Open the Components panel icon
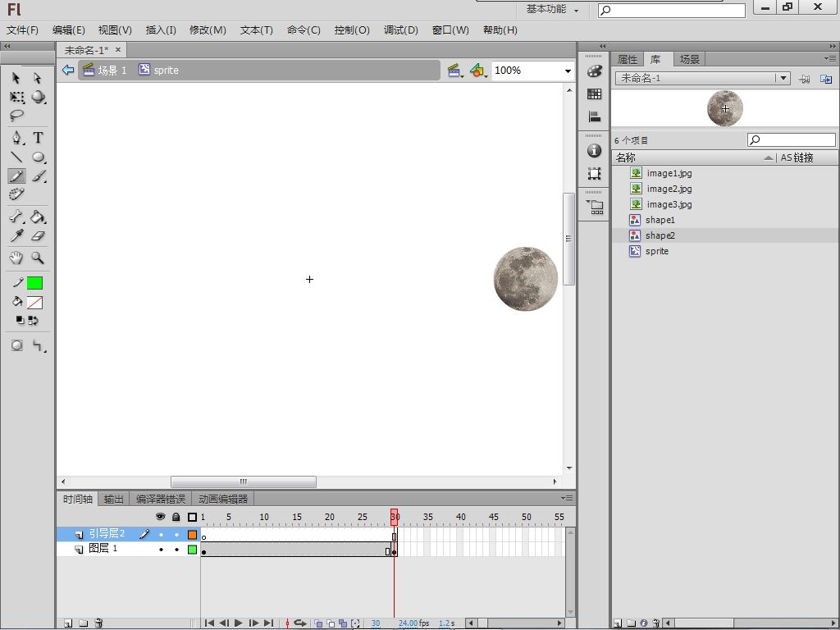This screenshot has width=840, height=630. click(595, 208)
